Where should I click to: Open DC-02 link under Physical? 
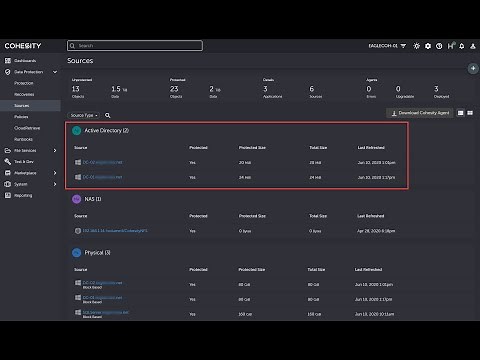pyautogui.click(x=102, y=283)
